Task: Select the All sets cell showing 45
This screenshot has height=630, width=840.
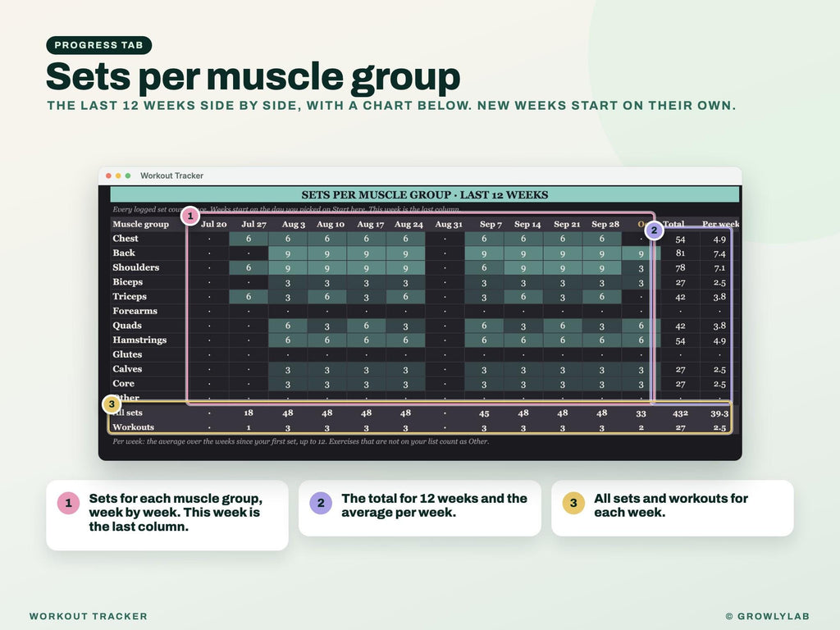Action: click(x=484, y=413)
